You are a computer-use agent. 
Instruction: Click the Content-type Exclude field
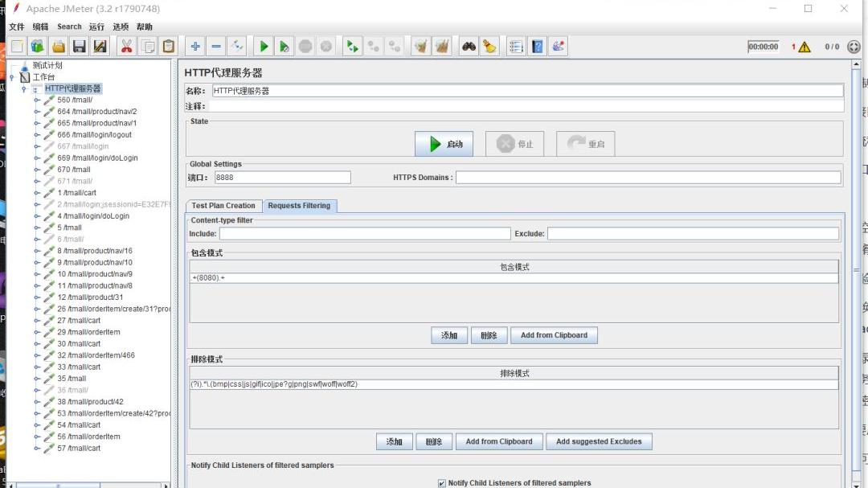693,234
